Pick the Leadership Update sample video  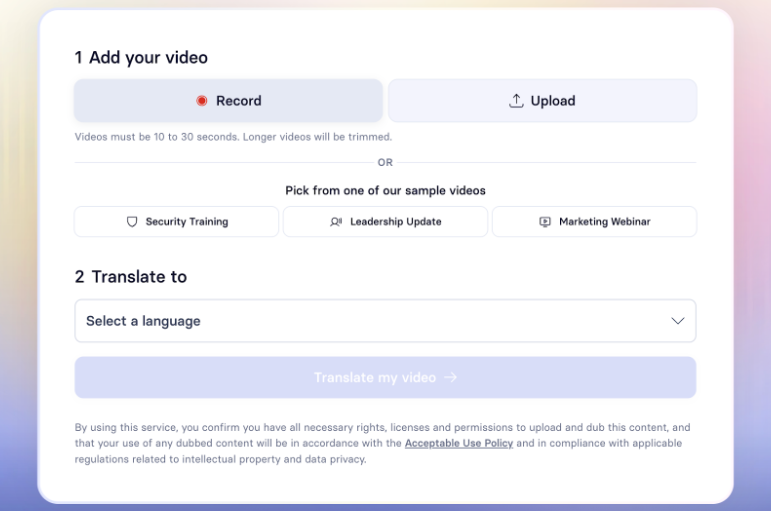(386, 222)
